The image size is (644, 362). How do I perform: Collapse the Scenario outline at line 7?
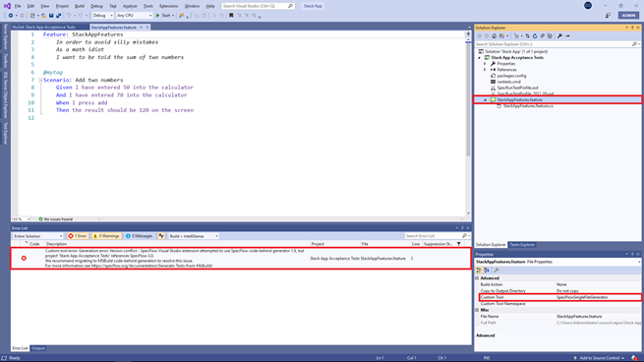[x=40, y=80]
